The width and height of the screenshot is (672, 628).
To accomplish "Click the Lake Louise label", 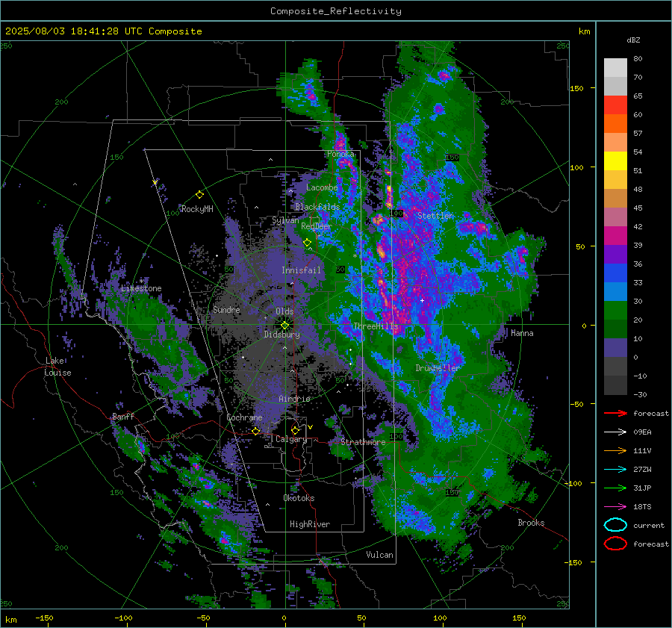I will tap(57, 367).
